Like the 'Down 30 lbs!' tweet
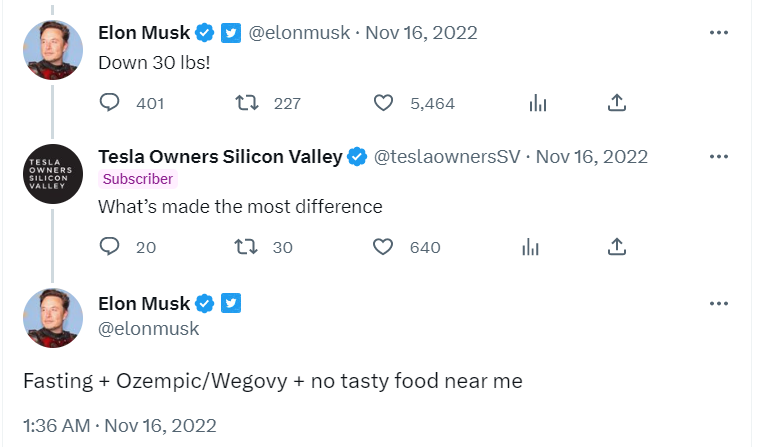 (x=383, y=102)
